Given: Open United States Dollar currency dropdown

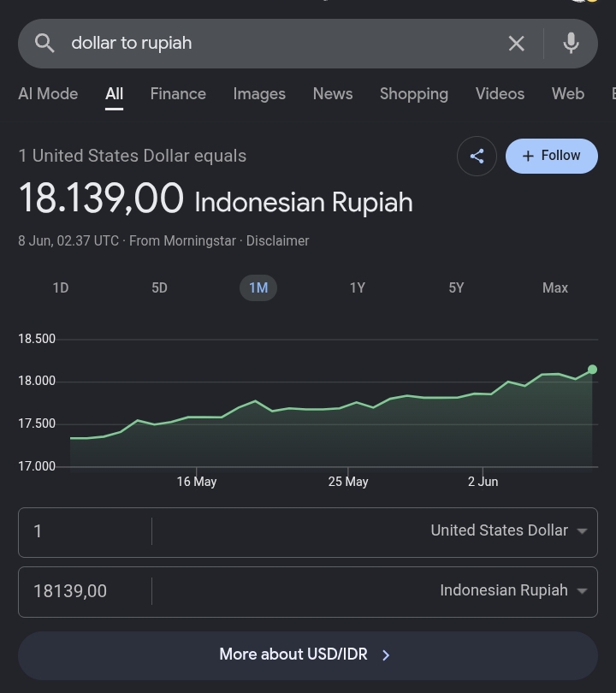Looking at the screenshot, I should click(509, 530).
